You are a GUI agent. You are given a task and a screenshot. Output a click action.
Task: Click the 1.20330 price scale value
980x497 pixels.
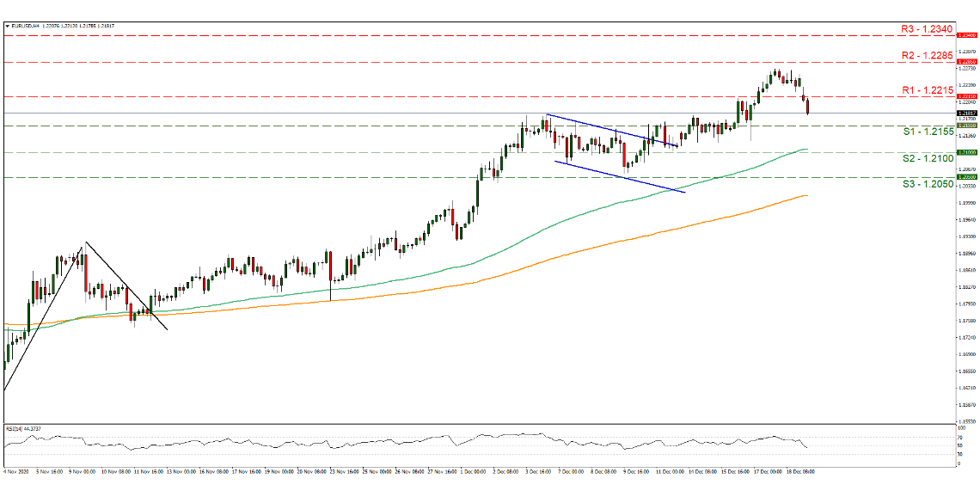[965, 187]
